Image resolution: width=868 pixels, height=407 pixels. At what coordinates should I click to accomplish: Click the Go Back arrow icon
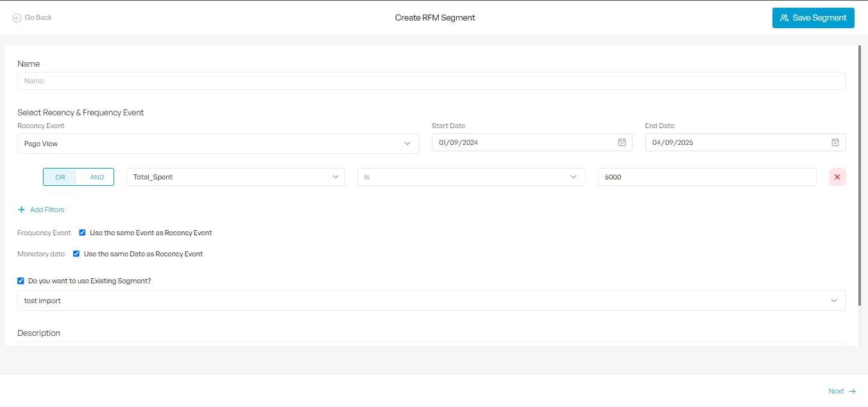pyautogui.click(x=15, y=17)
